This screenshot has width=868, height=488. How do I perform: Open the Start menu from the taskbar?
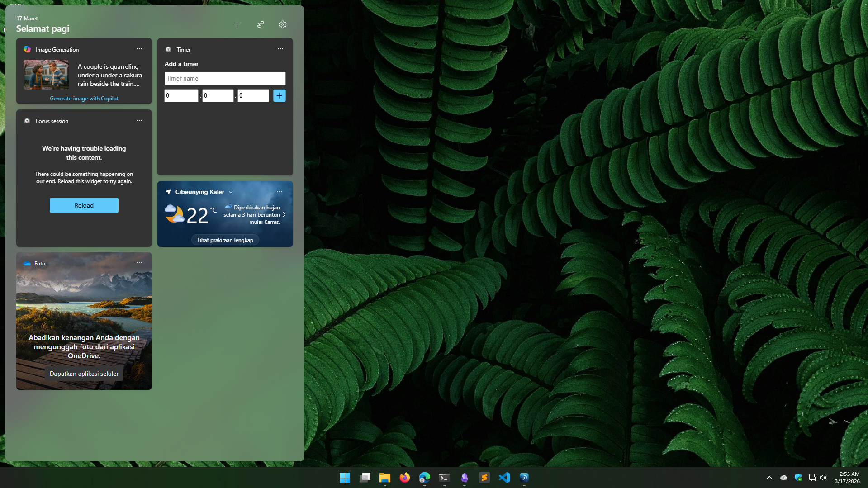(x=345, y=478)
